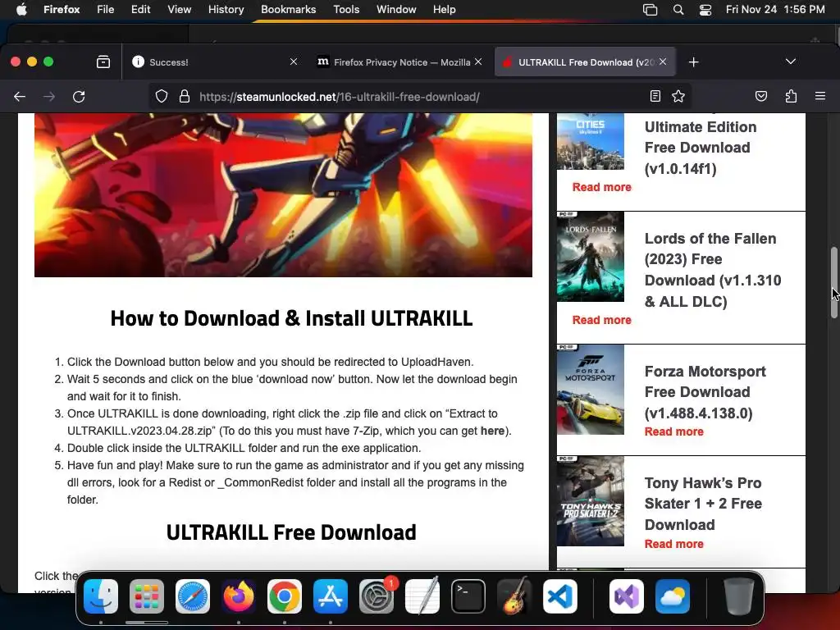
Task: Open the Window menu
Action: (x=396, y=10)
